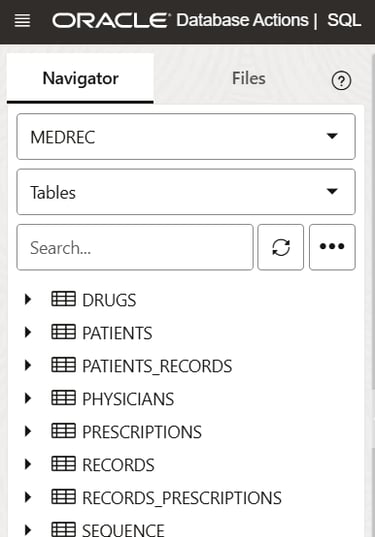The image size is (375, 537).
Task: Select the SEQUENCE table entry
Action: (x=123, y=529)
